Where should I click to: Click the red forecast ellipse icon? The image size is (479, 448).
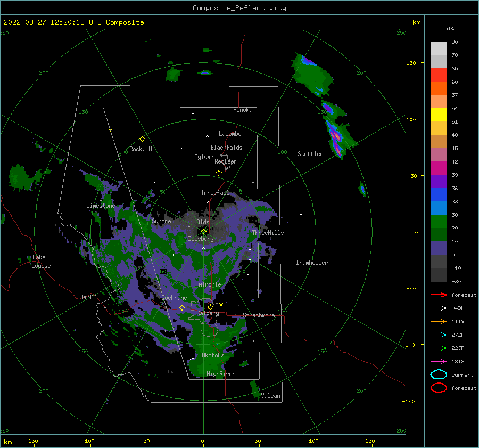tap(439, 388)
